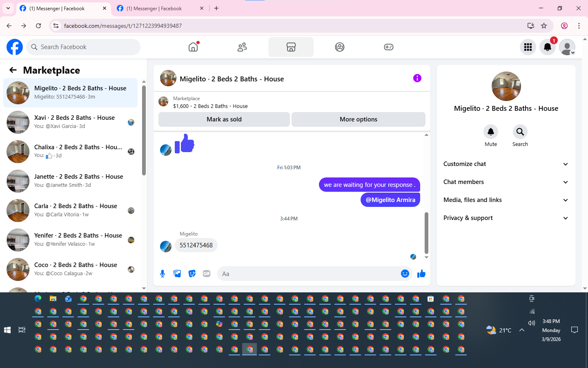Image resolution: width=588 pixels, height=368 pixels.
Task: Bookmark this page with the star icon
Action: [x=544, y=26]
